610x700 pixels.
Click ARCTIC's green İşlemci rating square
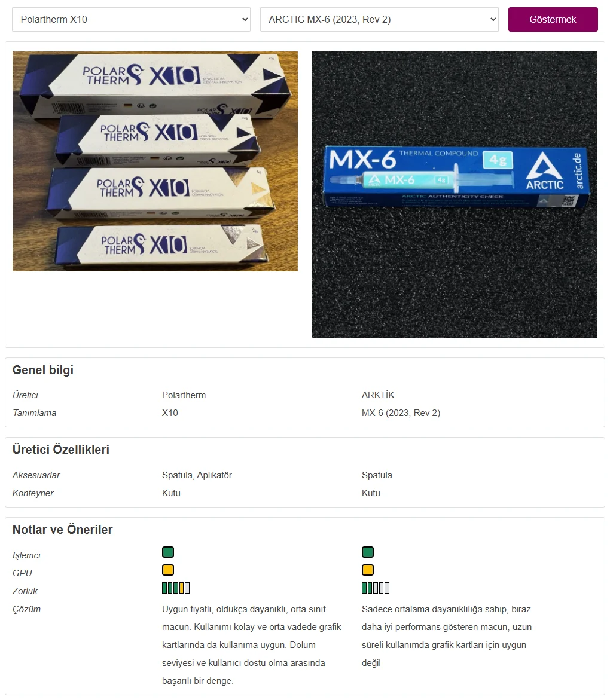coord(368,552)
